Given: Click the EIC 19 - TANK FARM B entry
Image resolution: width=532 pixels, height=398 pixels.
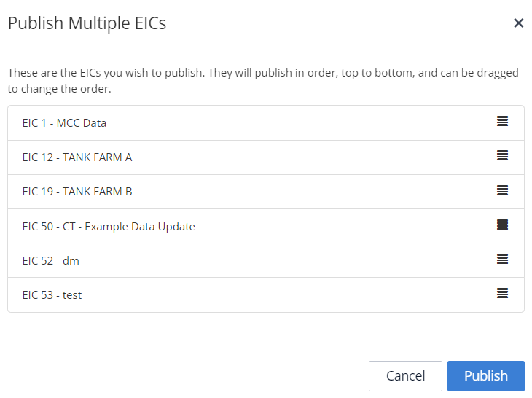Looking at the screenshot, I should click(x=266, y=192).
